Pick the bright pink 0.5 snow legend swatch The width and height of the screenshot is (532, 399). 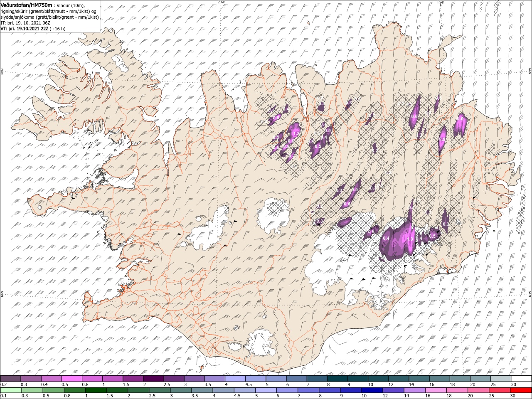click(x=71, y=379)
